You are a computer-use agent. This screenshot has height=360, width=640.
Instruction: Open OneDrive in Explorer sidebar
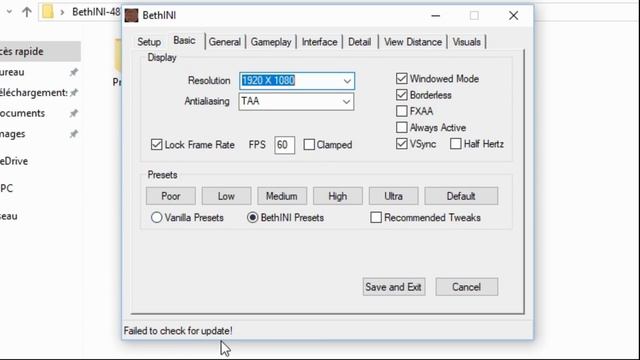click(14, 161)
